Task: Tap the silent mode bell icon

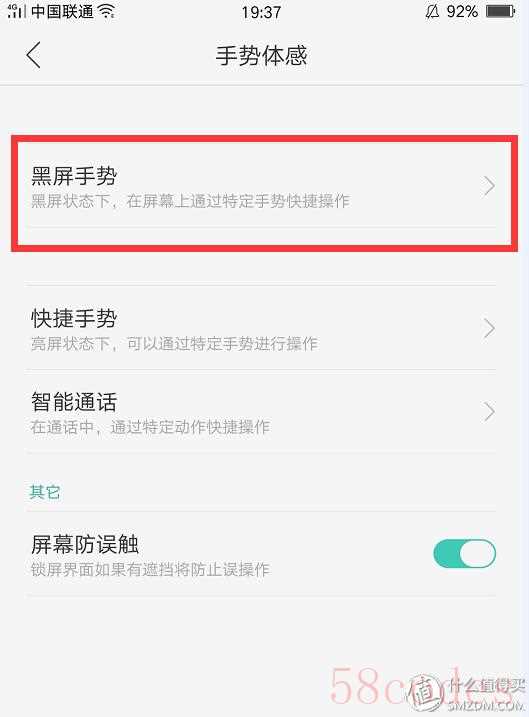Action: point(432,11)
